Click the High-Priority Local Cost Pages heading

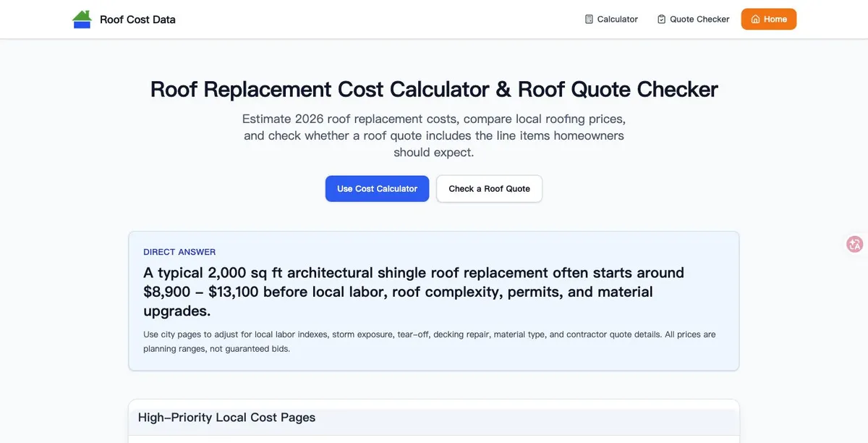click(x=226, y=417)
